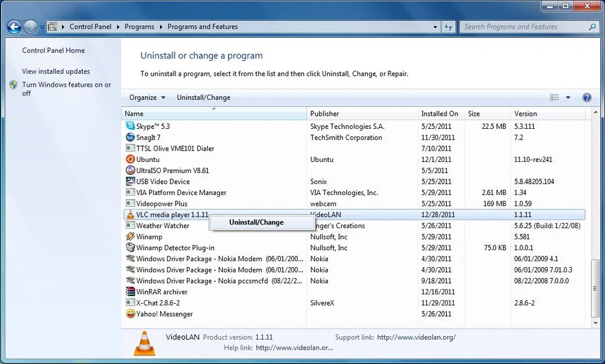The image size is (605, 364).
Task: Navigate to Programs in the breadcrumb bar
Action: [x=139, y=27]
